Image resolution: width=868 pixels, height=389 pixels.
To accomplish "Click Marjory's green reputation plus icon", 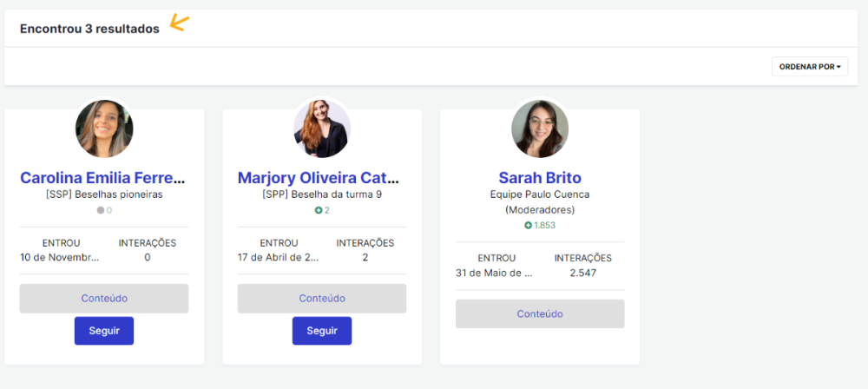I will click(319, 210).
